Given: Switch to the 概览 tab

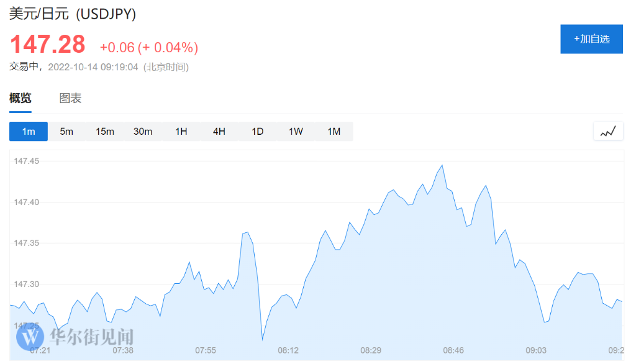Looking at the screenshot, I should tap(20, 98).
